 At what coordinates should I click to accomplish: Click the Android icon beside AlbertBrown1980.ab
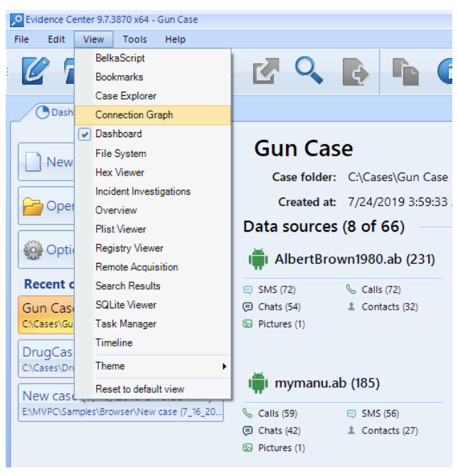coord(258,259)
